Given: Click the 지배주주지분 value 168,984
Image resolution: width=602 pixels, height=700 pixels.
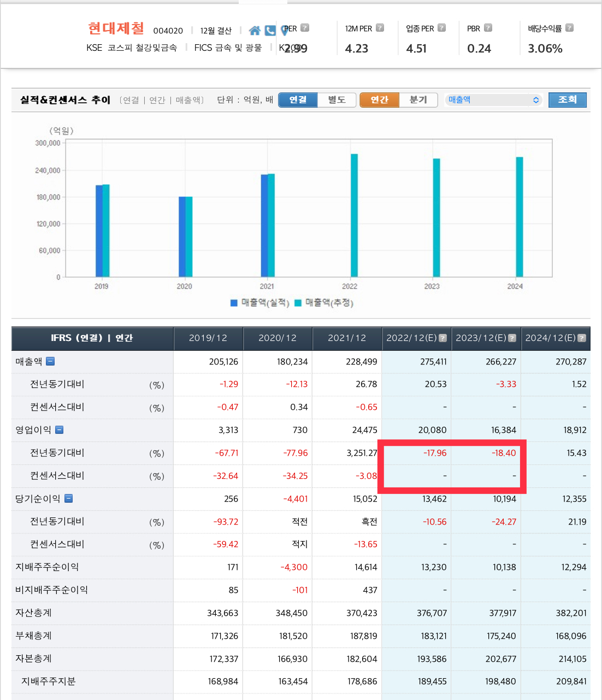Looking at the screenshot, I should [x=223, y=681].
